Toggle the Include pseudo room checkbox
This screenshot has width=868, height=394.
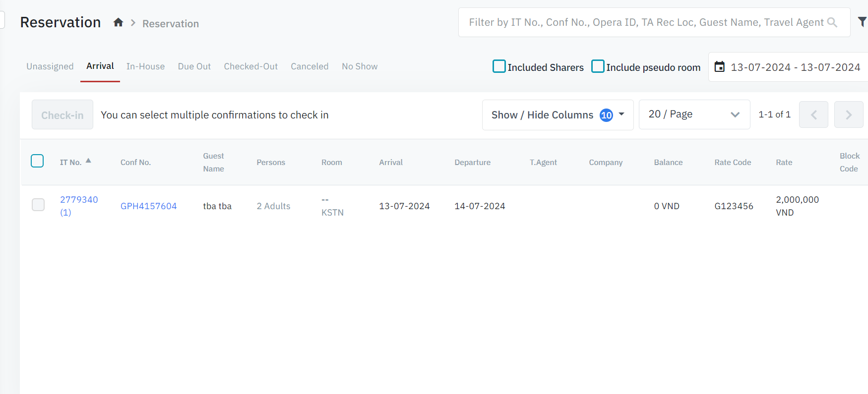pyautogui.click(x=598, y=66)
